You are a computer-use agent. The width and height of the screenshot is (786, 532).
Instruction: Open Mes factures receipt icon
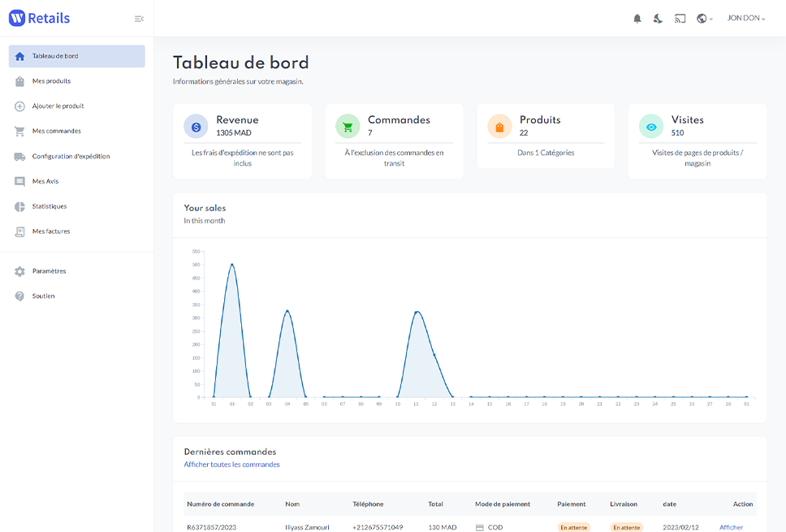19,231
